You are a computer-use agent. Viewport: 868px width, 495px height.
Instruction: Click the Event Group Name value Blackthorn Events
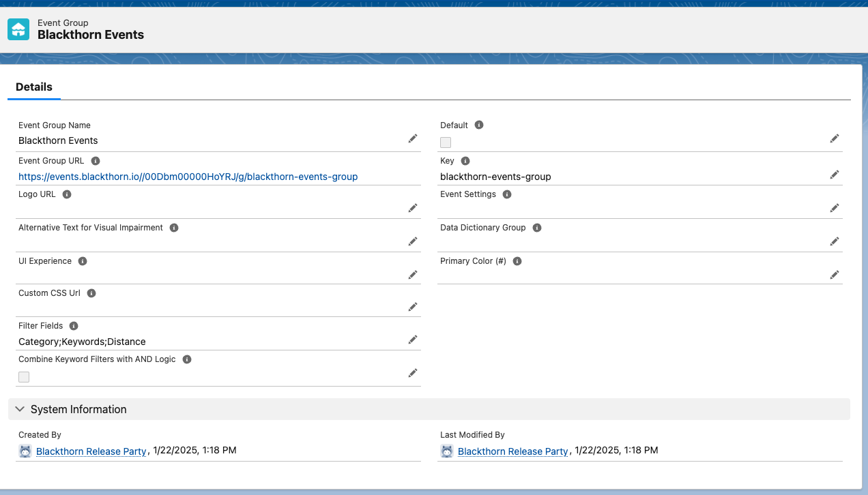coord(58,140)
